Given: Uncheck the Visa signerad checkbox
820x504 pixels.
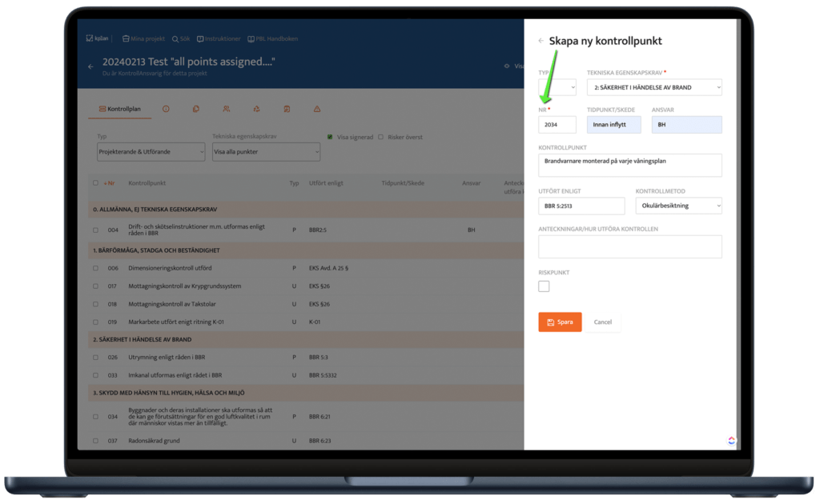Looking at the screenshot, I should tap(330, 137).
